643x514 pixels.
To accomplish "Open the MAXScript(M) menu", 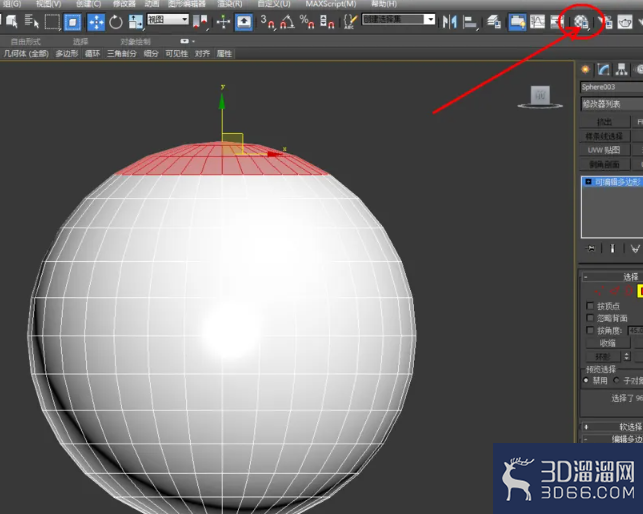I will [x=331, y=4].
